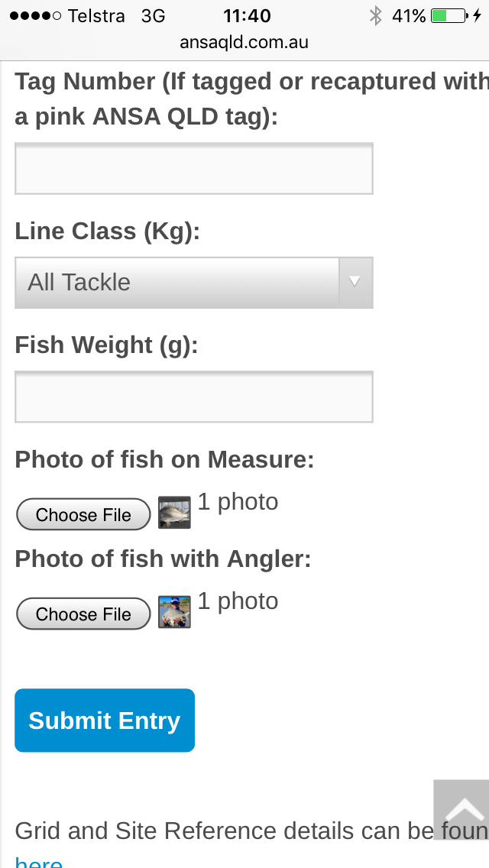The image size is (489, 868).
Task: Open the fish with angler photo thumbnail
Action: coord(174,612)
